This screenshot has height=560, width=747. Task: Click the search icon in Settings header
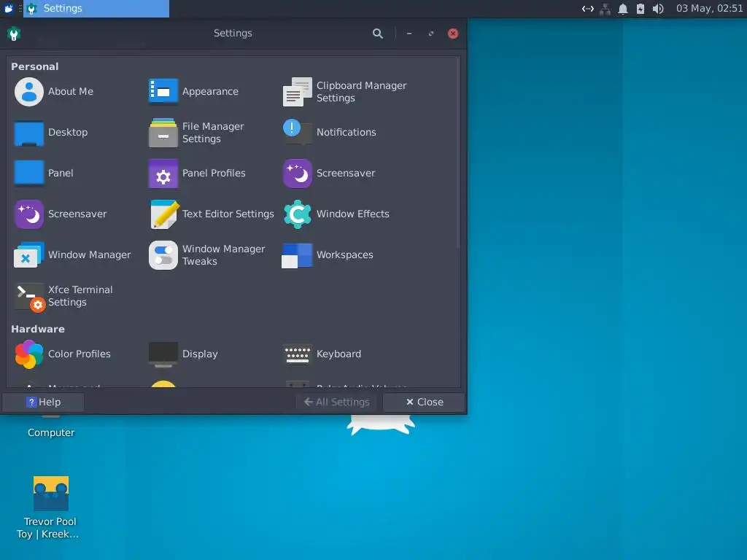(378, 34)
